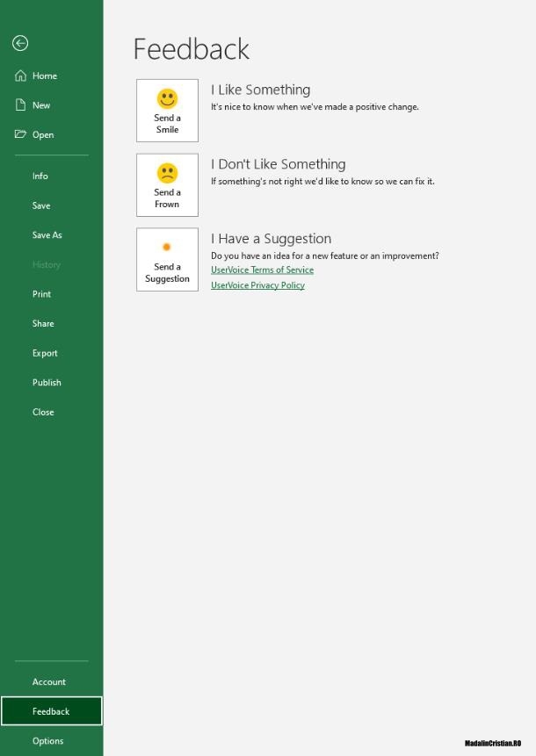The width and height of the screenshot is (536, 756).
Task: Close the workbook via Close item
Action: click(x=43, y=412)
